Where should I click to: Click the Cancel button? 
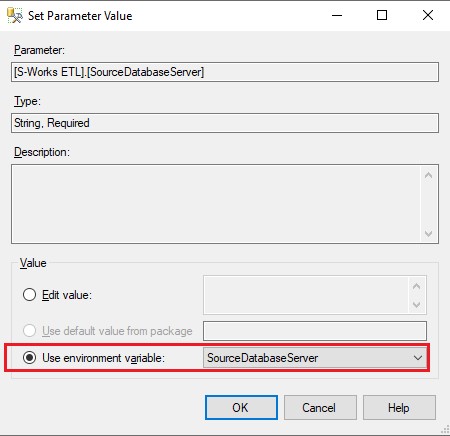click(x=320, y=407)
